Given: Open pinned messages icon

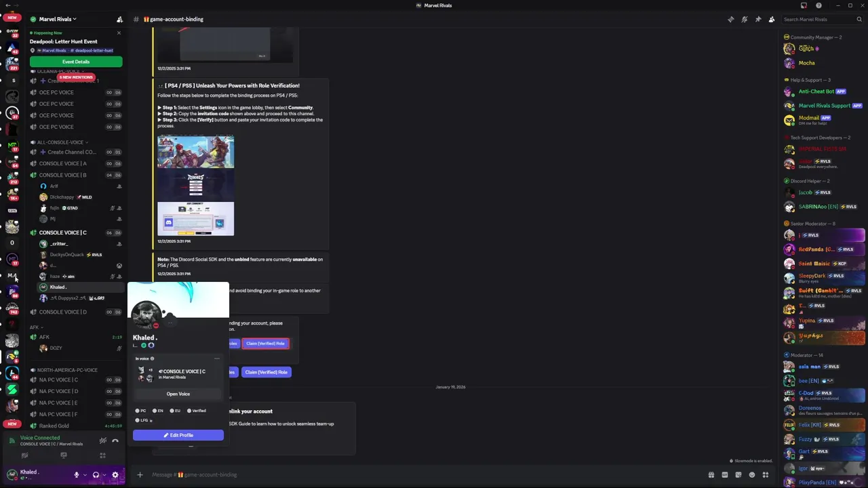Looking at the screenshot, I should [758, 19].
